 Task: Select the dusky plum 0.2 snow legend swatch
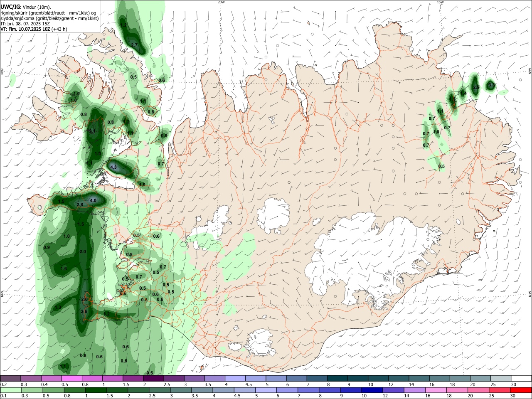point(11,379)
